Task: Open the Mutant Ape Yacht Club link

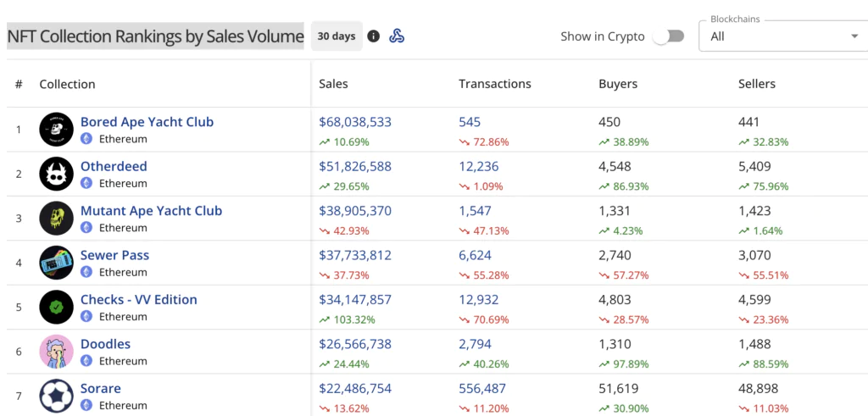Action: [x=152, y=211]
